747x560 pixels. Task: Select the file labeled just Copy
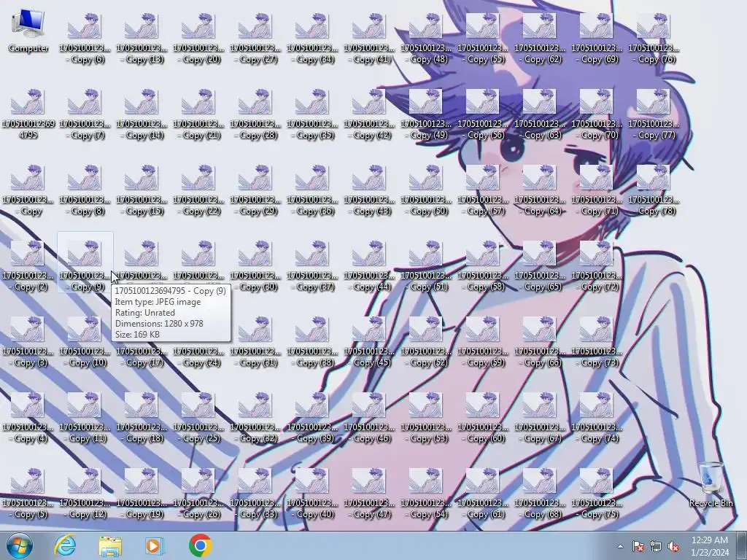[x=28, y=190]
